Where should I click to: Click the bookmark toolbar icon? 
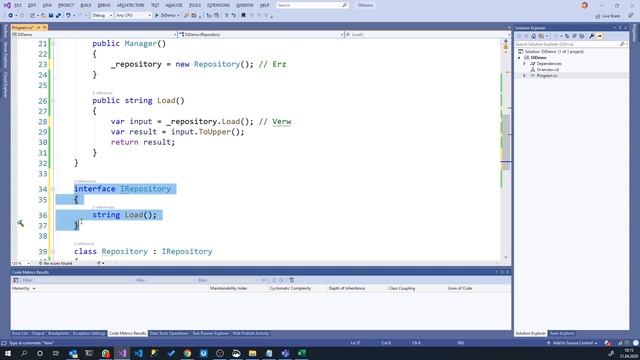click(244, 16)
